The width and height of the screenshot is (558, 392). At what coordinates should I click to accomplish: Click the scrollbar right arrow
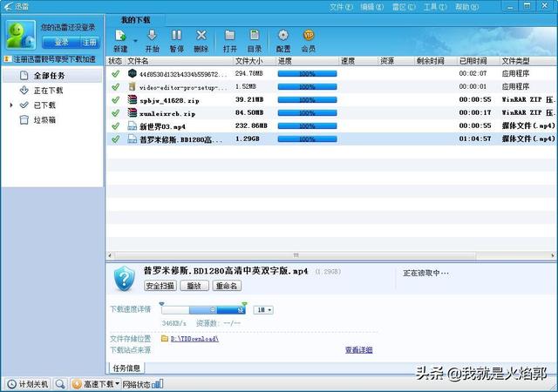553,255
